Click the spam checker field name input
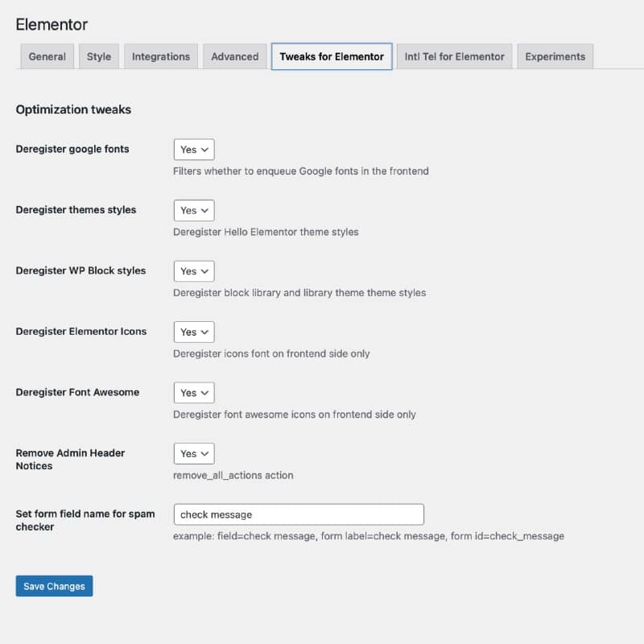The height and width of the screenshot is (644, 644). tap(299, 514)
